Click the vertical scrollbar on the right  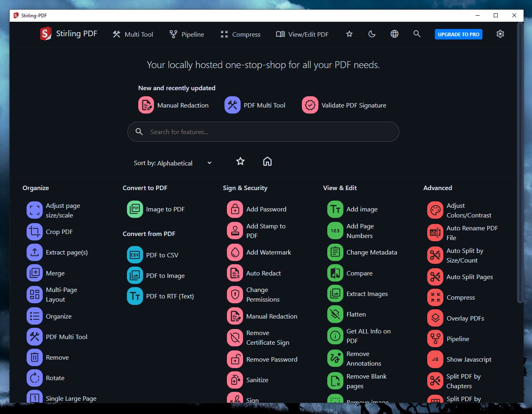(520, 163)
